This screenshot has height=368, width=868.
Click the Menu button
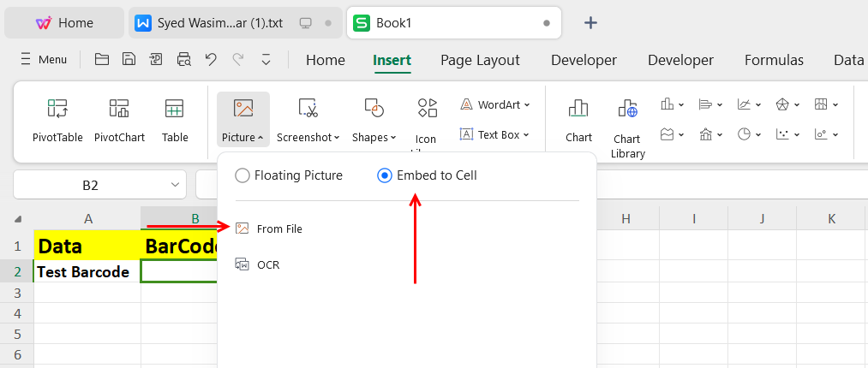pyautogui.click(x=43, y=60)
